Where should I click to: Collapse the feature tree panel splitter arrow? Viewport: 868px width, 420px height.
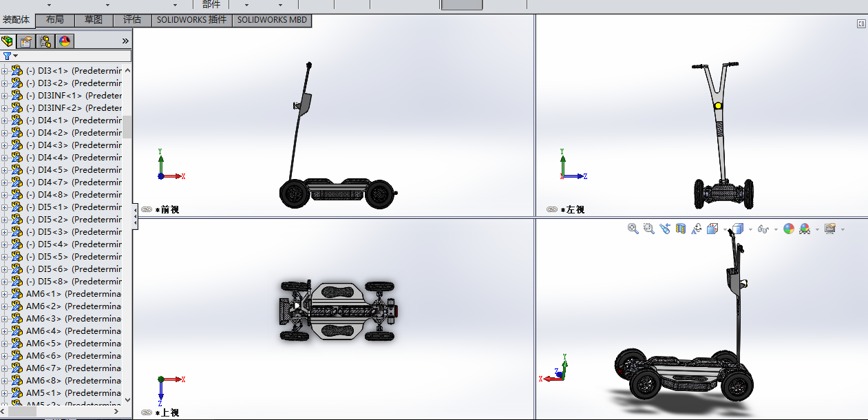[x=135, y=217]
